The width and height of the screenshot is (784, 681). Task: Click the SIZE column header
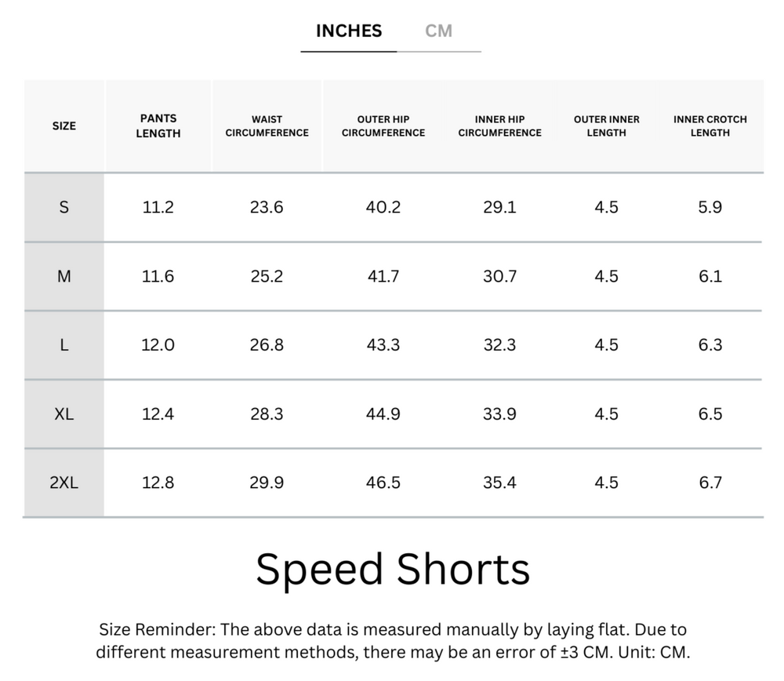pos(64,126)
